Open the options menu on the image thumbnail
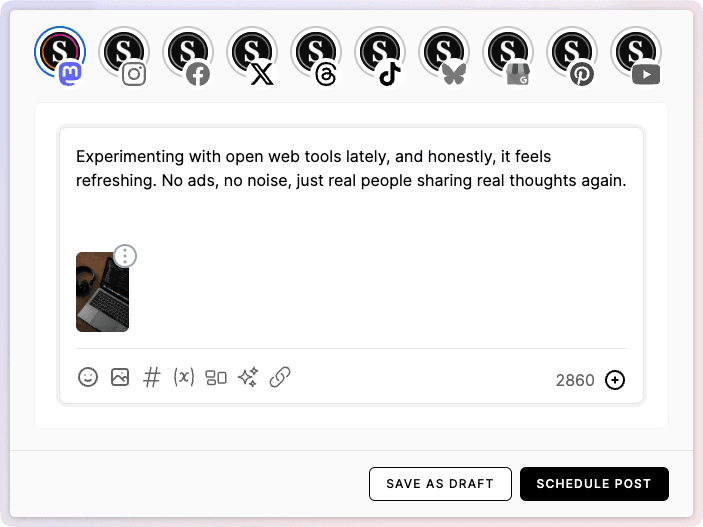 (x=125, y=256)
